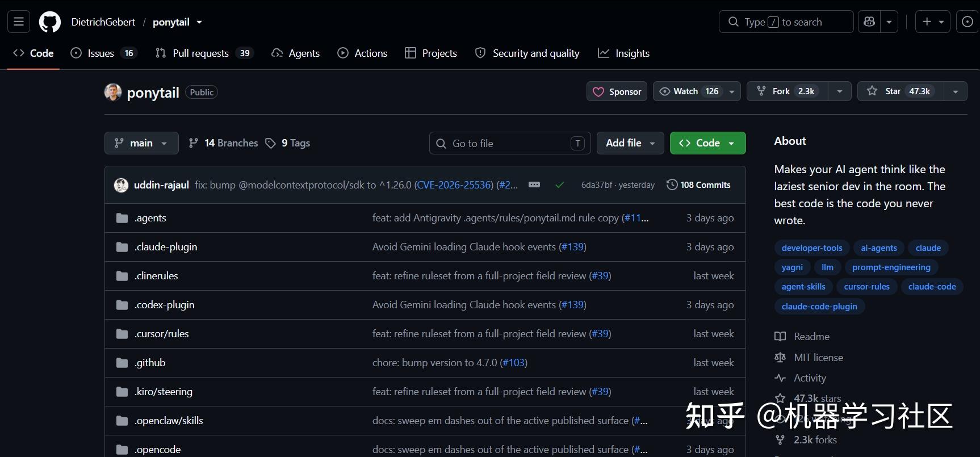Open the .github folder

coord(150,363)
